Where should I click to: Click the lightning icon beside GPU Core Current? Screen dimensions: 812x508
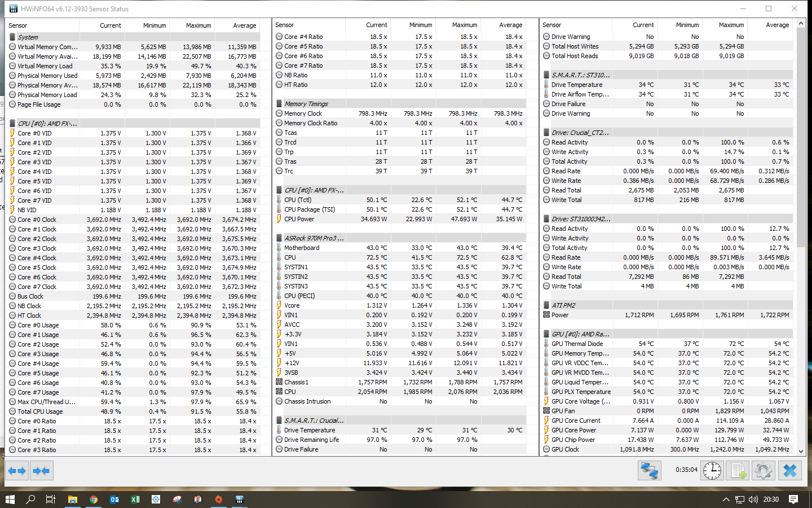546,421
